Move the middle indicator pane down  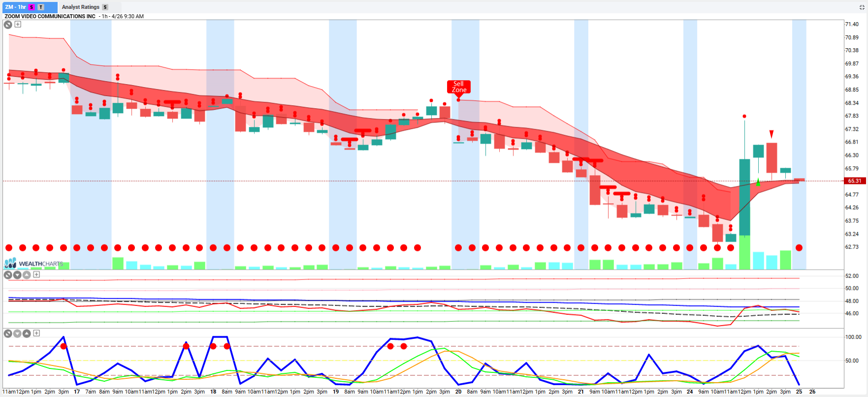(x=17, y=275)
